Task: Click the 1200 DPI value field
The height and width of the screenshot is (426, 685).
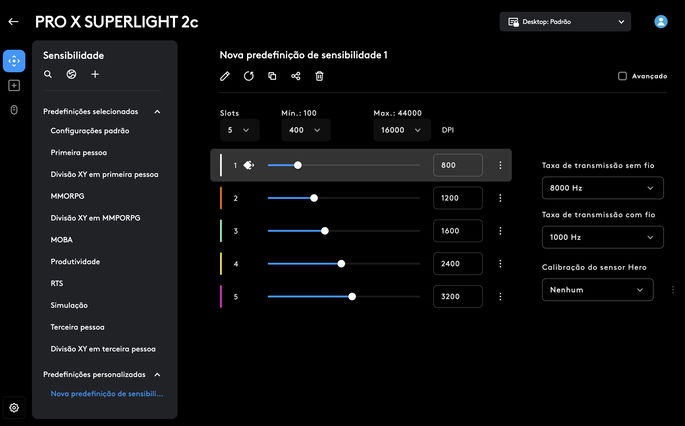Action: pos(458,198)
